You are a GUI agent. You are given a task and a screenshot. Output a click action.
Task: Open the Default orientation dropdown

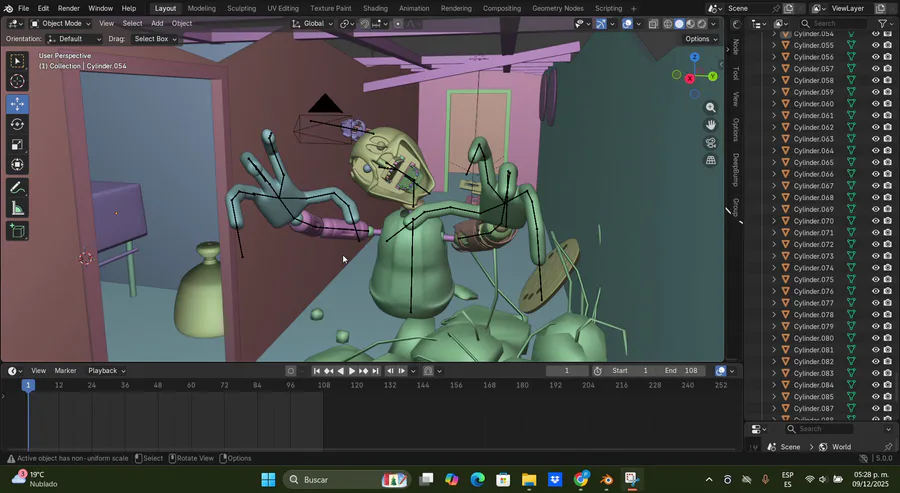(74, 39)
